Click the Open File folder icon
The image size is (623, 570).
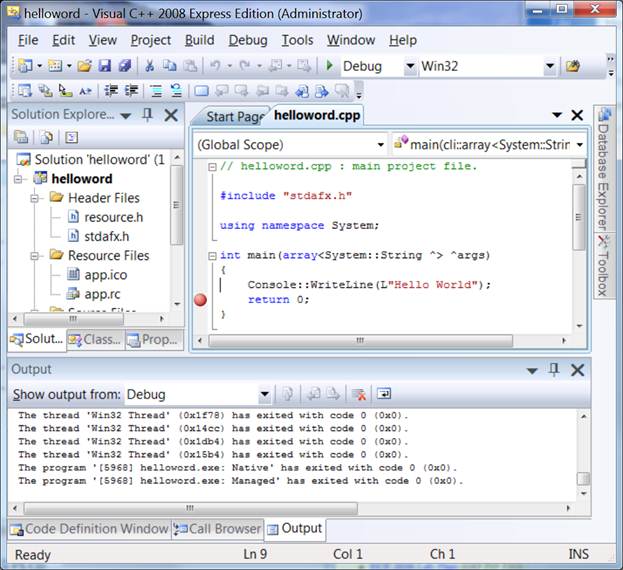point(84,66)
